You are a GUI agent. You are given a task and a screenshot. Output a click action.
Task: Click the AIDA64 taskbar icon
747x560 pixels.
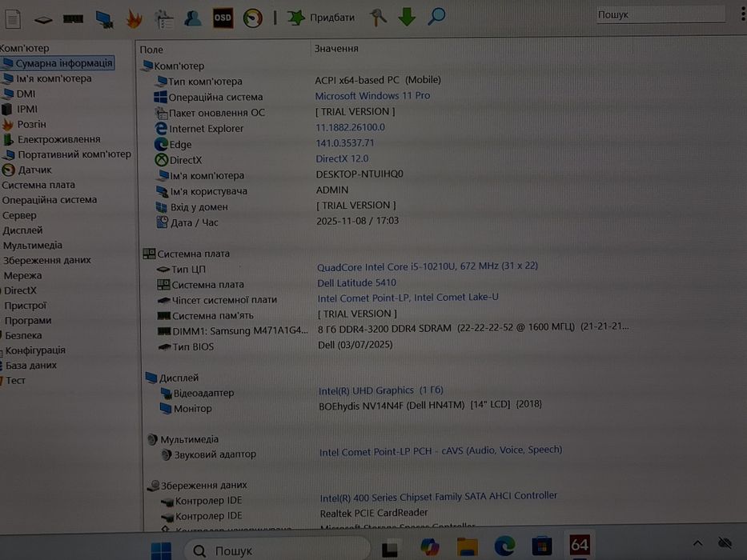(x=580, y=544)
